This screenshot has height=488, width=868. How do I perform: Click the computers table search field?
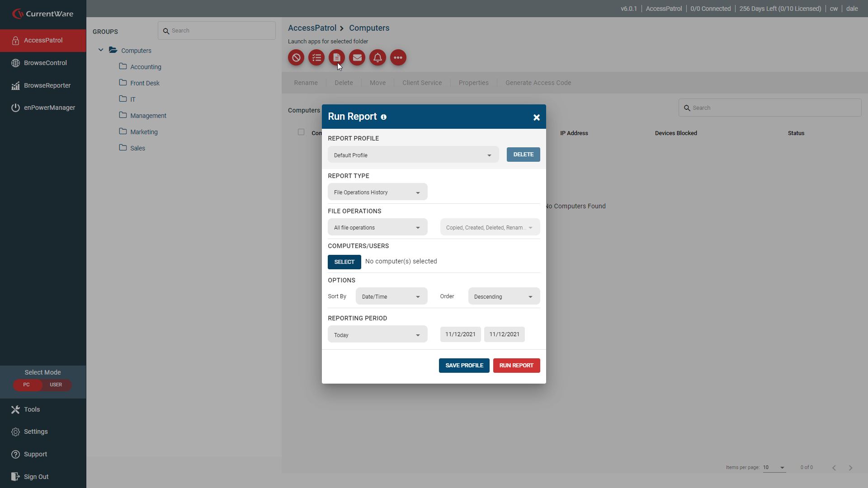pos(770,108)
